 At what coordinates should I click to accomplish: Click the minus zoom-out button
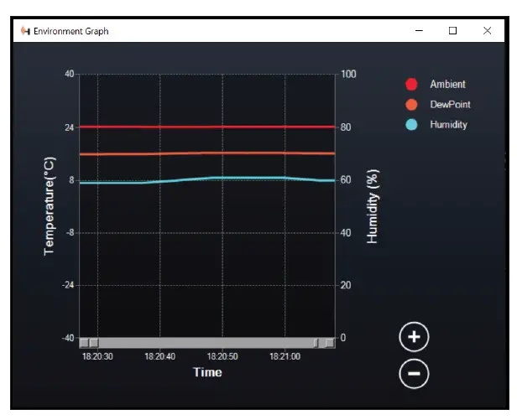[414, 374]
